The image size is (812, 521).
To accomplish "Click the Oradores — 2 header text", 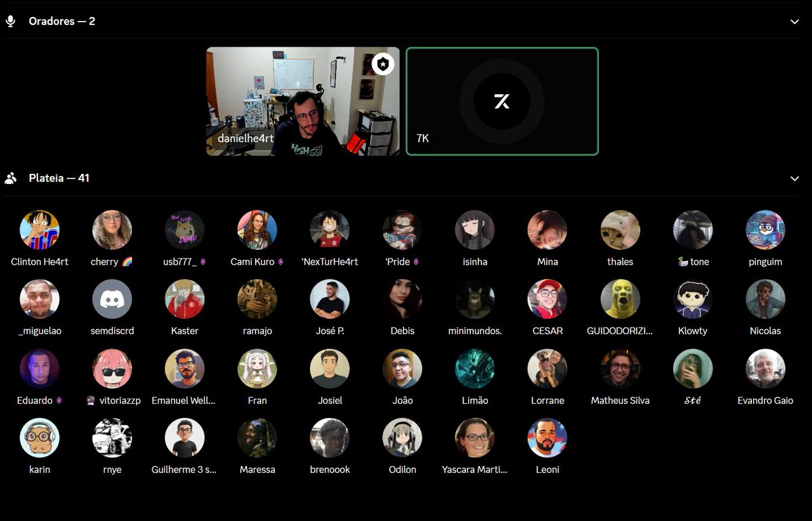I will (x=62, y=21).
